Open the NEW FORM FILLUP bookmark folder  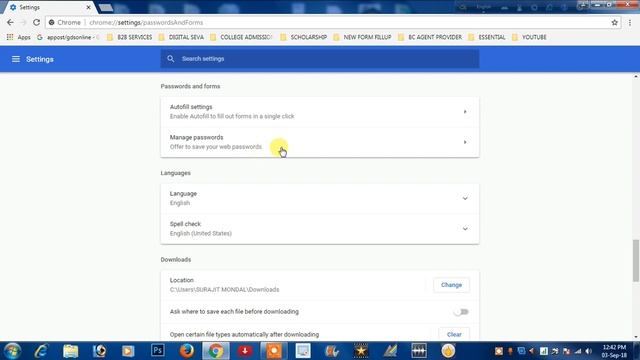point(362,37)
